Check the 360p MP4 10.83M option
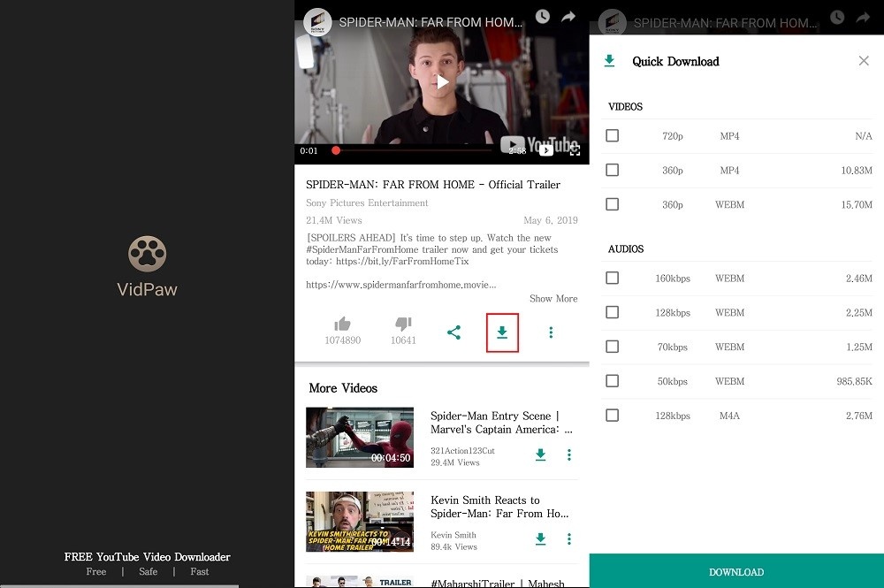Screen dimensions: 884x588 (x=613, y=171)
